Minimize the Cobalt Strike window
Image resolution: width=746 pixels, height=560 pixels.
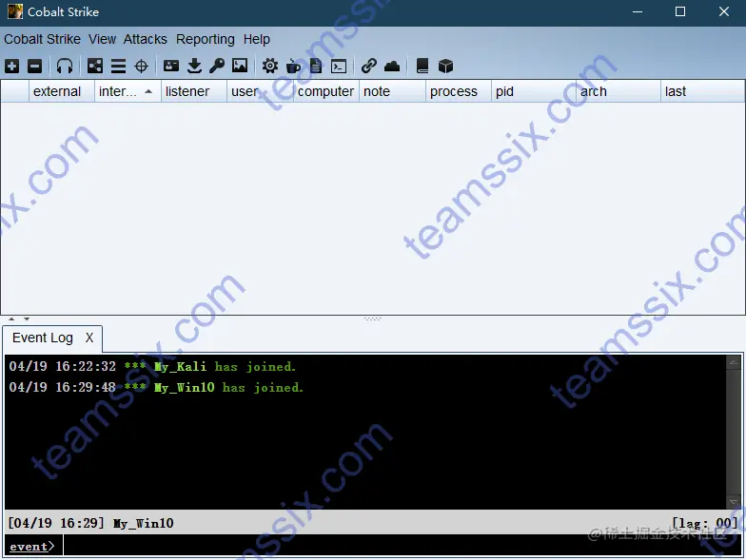pos(638,11)
